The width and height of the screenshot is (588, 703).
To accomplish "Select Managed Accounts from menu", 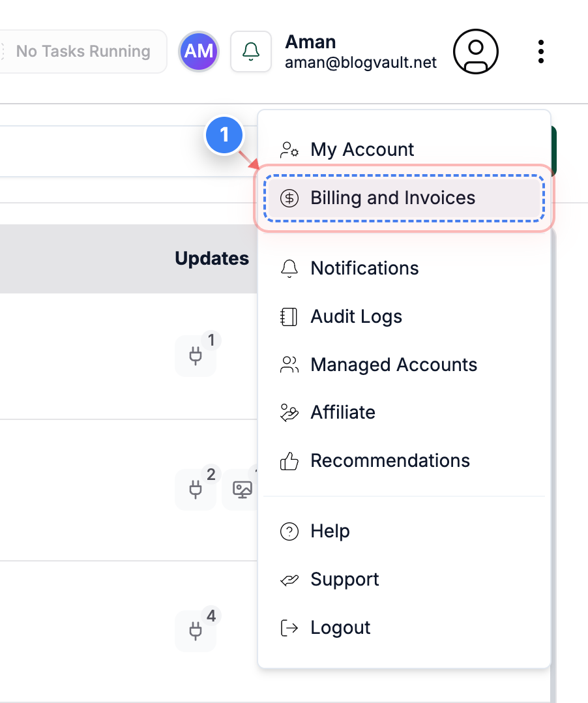I will click(394, 365).
